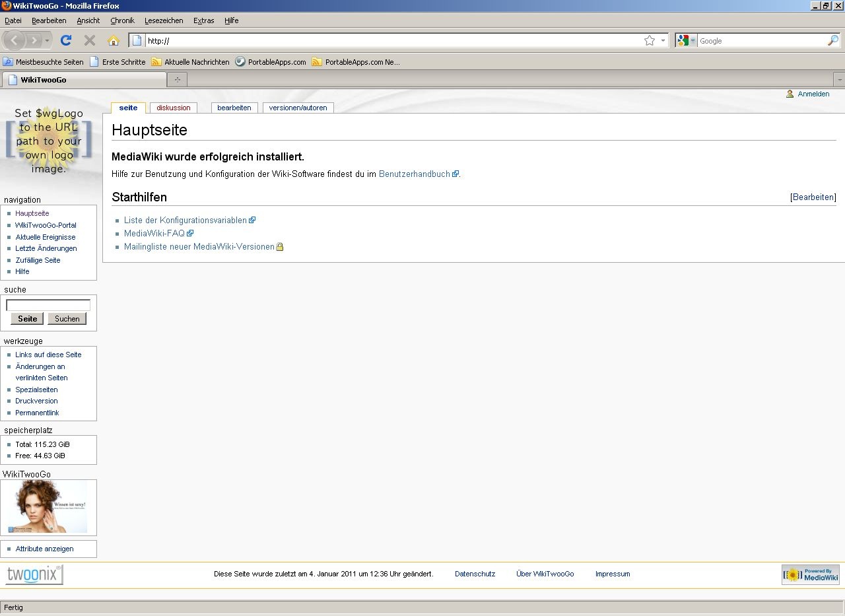Reload the page with the refresh icon
Viewport: 845px width, 616px height.
pos(66,40)
